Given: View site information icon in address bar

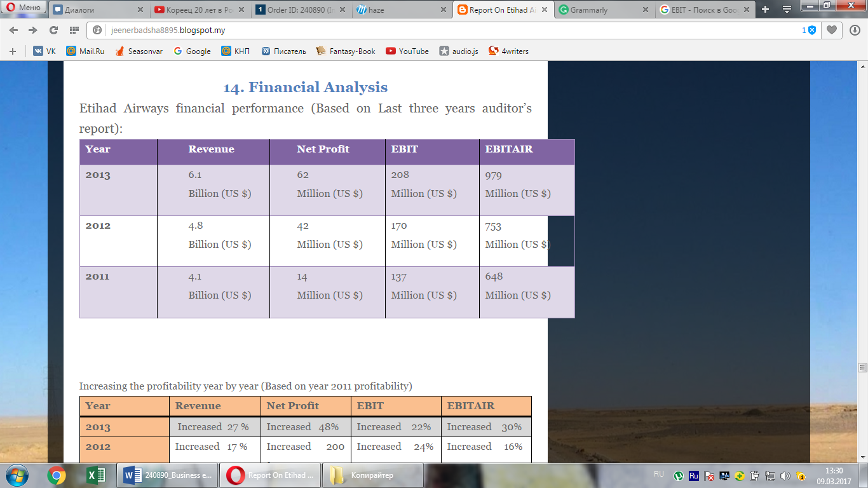Looking at the screenshot, I should point(97,30).
